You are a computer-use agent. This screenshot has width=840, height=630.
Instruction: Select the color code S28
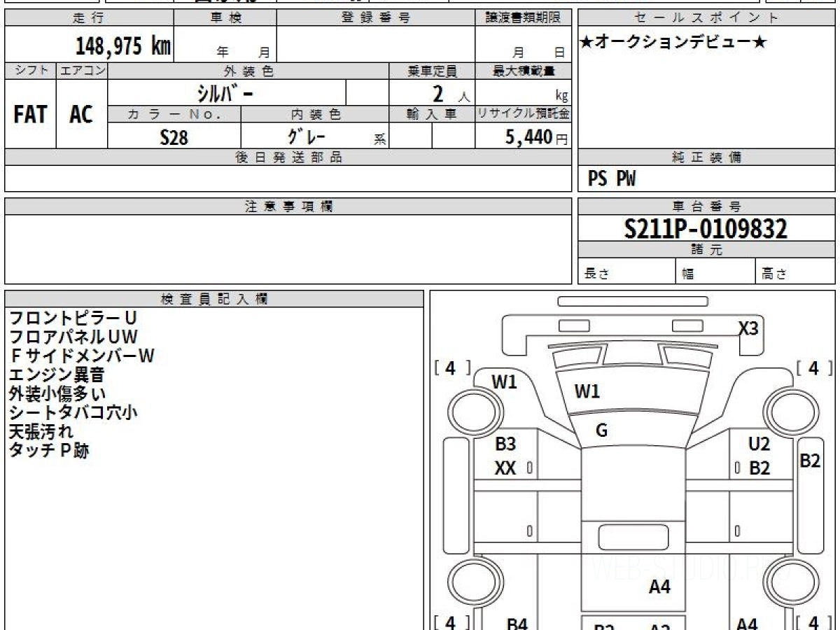pyautogui.click(x=174, y=137)
